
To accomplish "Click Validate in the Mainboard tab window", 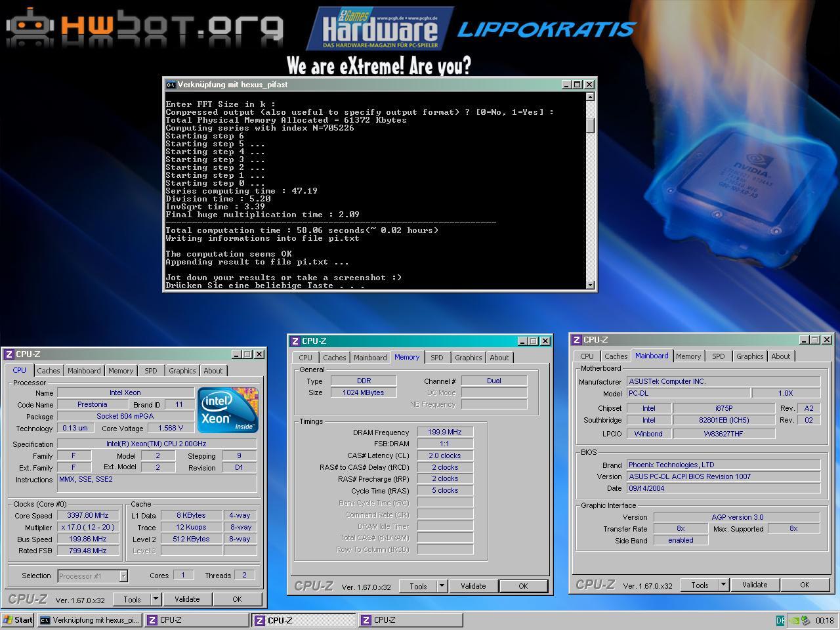I will click(x=755, y=585).
